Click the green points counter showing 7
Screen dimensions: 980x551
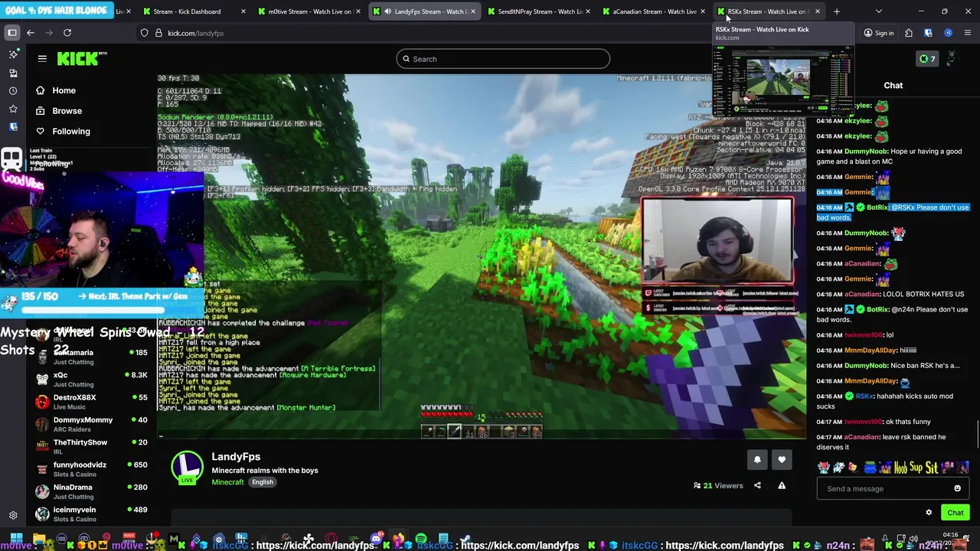(927, 59)
